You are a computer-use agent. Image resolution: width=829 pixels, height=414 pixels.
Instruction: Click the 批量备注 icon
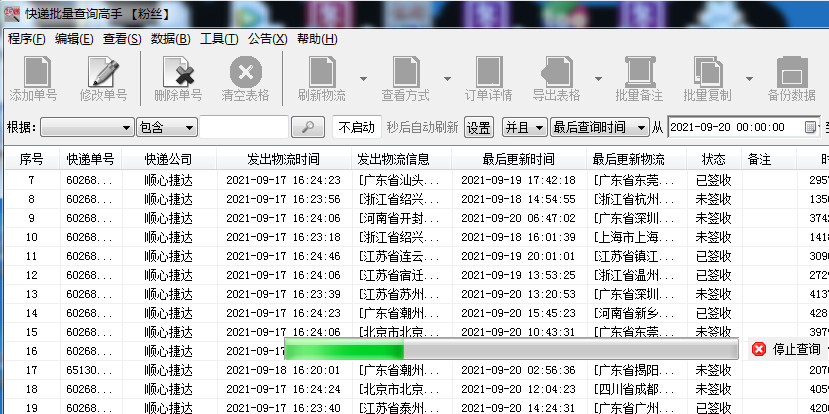coord(640,71)
